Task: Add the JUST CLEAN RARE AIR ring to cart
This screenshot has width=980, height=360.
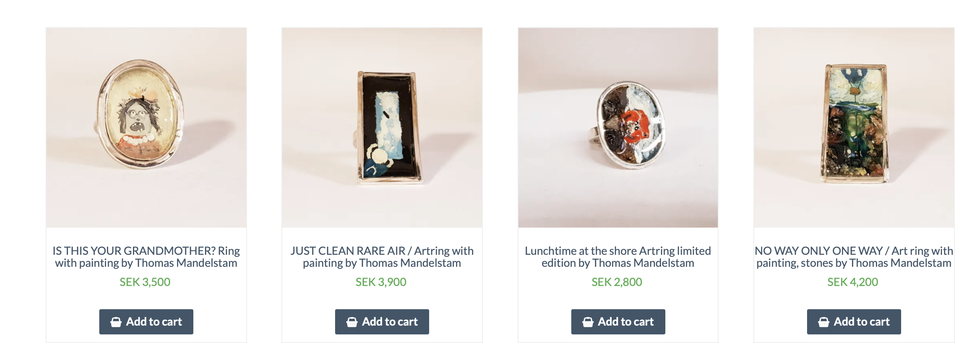Action: 382,322
